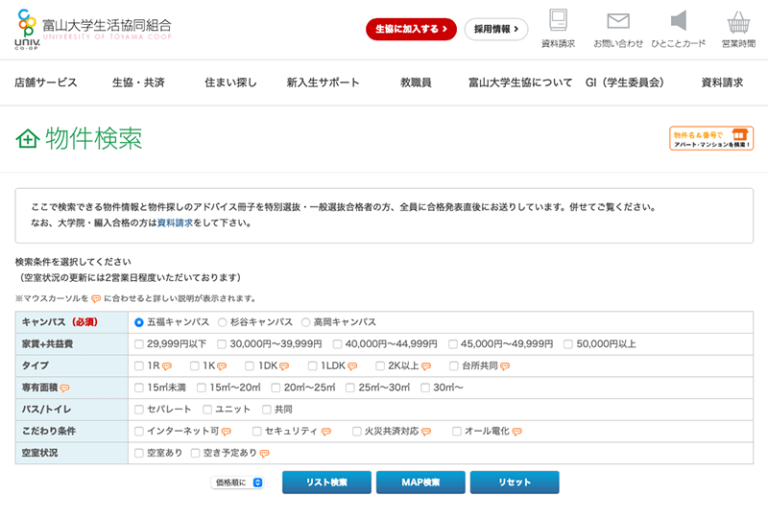Open the 新入生サポート menu
768x517 pixels.
323,82
